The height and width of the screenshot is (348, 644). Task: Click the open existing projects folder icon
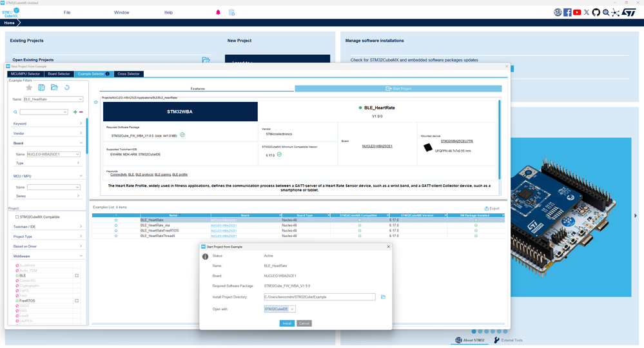pyautogui.click(x=206, y=60)
